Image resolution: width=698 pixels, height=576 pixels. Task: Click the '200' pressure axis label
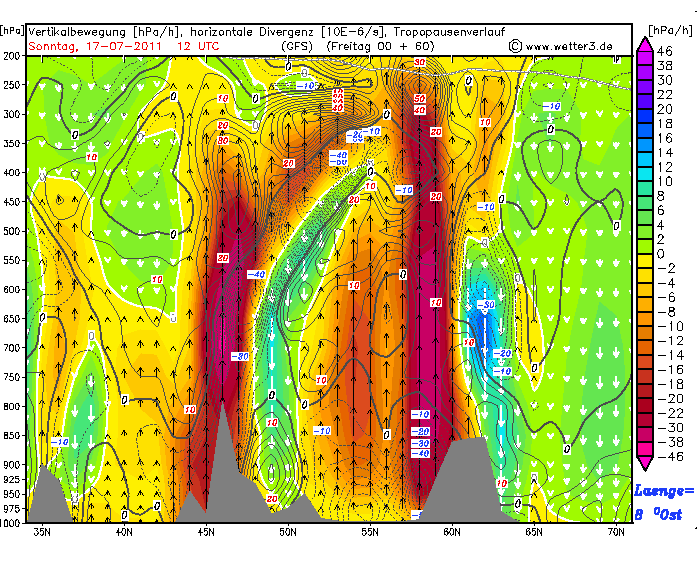12,56
